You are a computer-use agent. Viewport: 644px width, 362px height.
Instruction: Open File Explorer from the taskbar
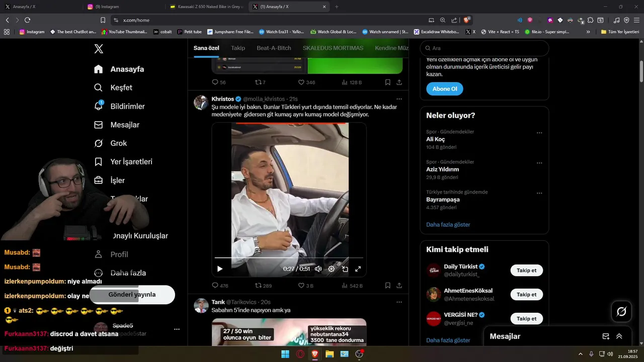[330, 354]
